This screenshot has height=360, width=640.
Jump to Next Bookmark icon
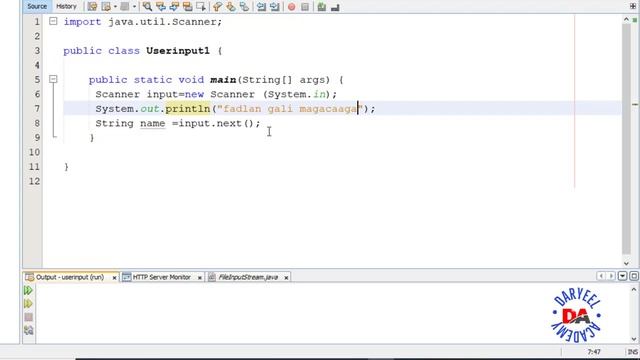231,7
